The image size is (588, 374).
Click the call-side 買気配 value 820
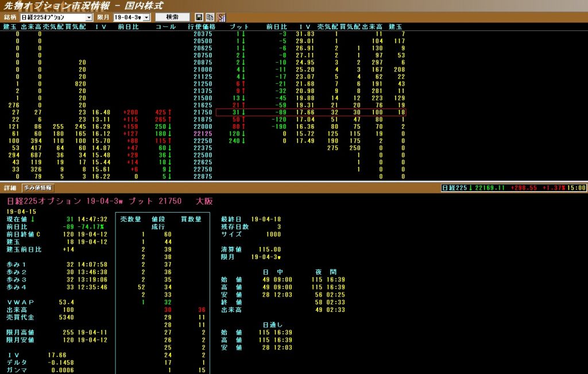click(x=80, y=84)
